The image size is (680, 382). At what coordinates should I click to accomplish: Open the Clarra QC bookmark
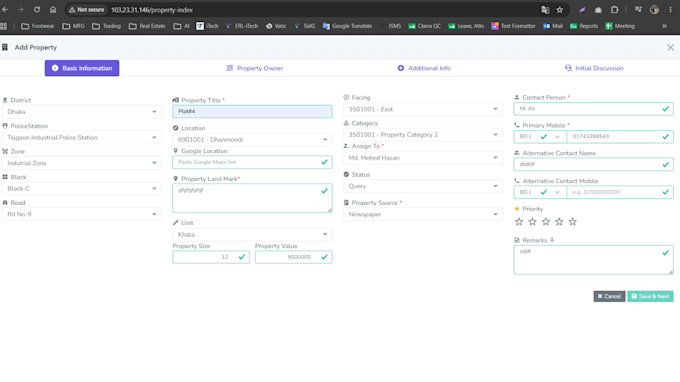pyautogui.click(x=425, y=26)
